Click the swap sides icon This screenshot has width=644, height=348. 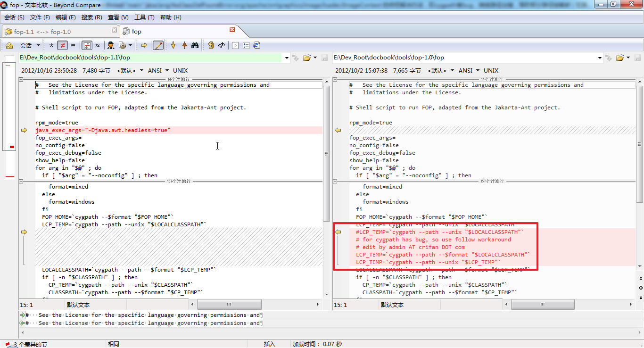pos(211,46)
